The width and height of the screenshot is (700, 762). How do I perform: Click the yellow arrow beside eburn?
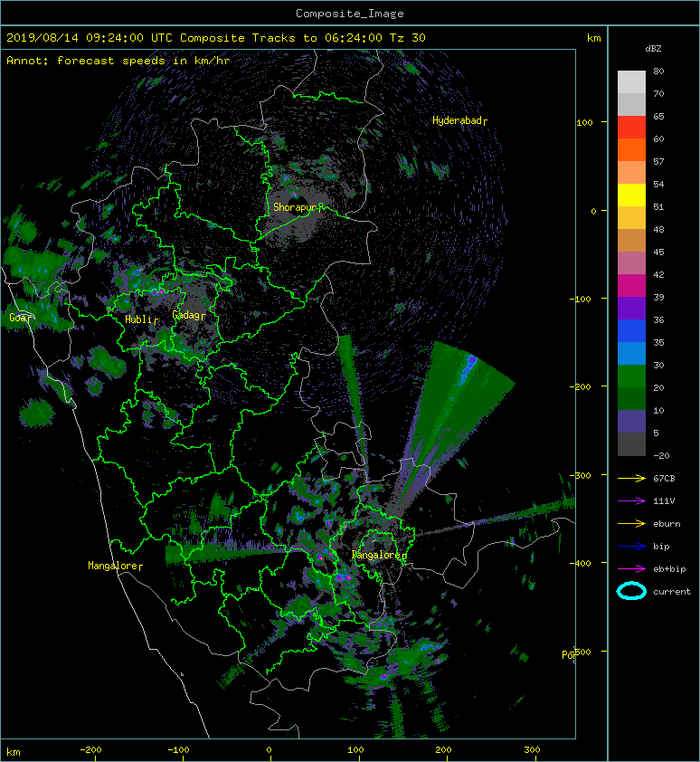pyautogui.click(x=631, y=523)
